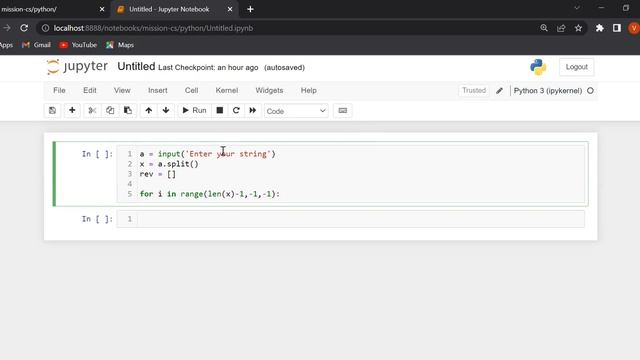Open the Help menu
The image size is (640, 360).
pos(309,91)
